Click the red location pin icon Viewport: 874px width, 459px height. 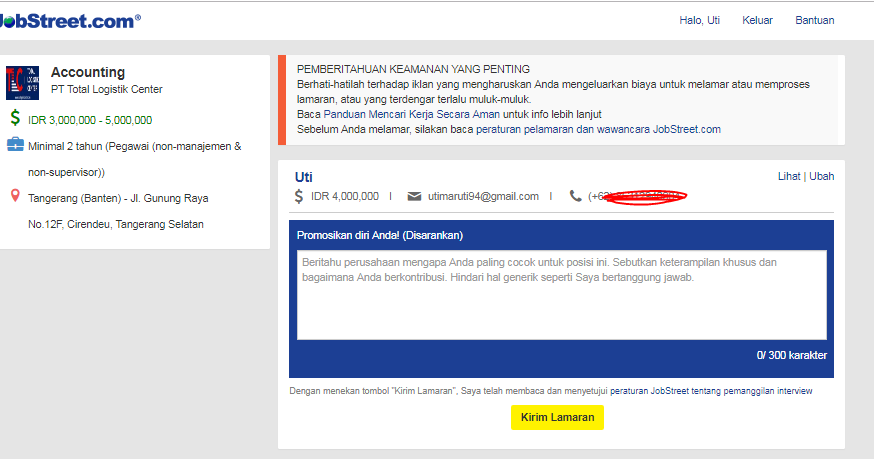15,196
